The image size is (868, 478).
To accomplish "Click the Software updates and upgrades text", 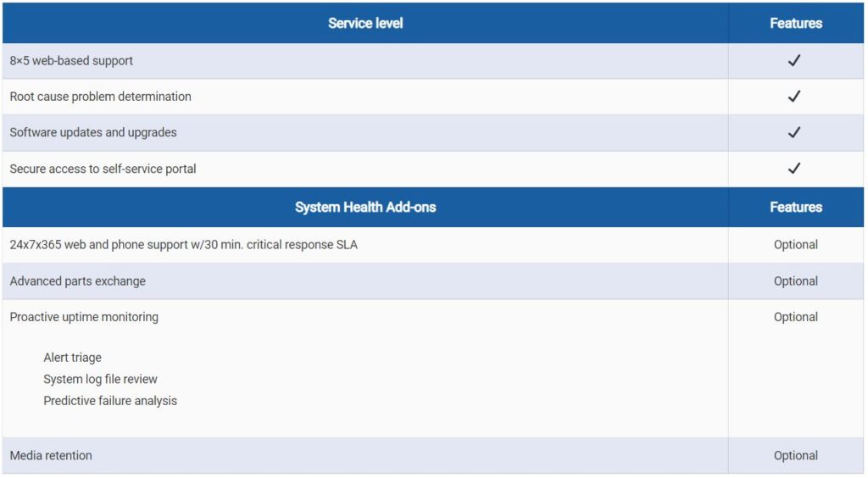I will [x=93, y=132].
